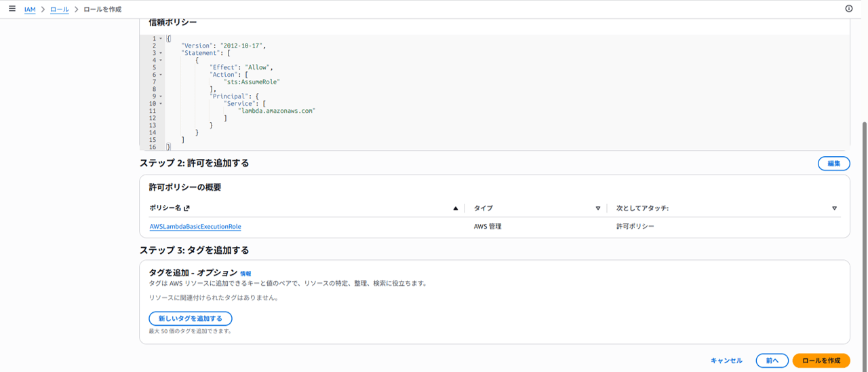Collapse fold arrow on line 4
Viewport: 868px width, 372px height.
point(161,60)
